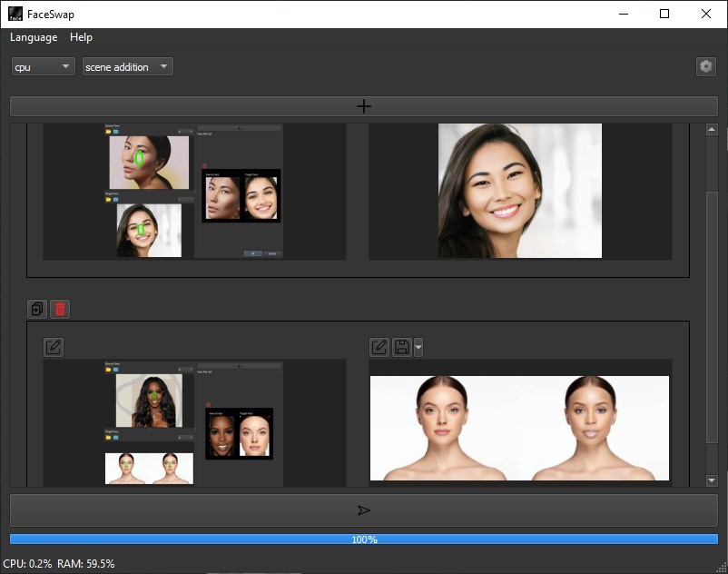
Task: Click the scrollbar down arrow
Action: tap(711, 480)
